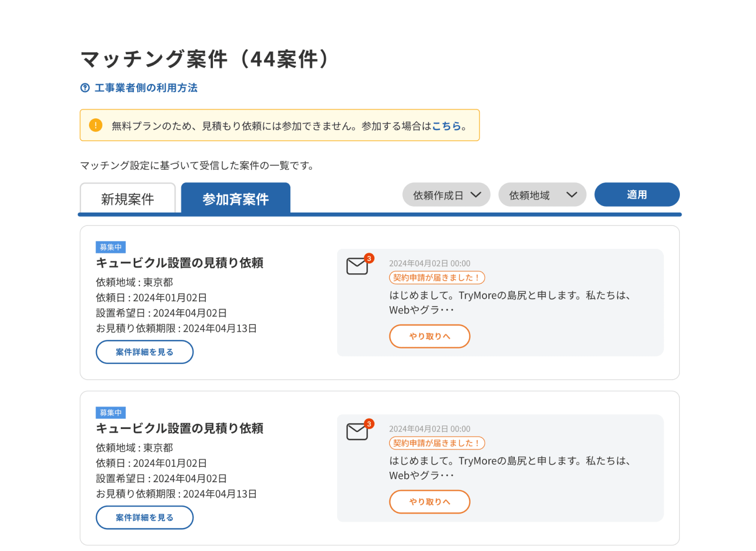Switch to the 新規案件 tab
The width and height of the screenshot is (756, 551).
127,199
